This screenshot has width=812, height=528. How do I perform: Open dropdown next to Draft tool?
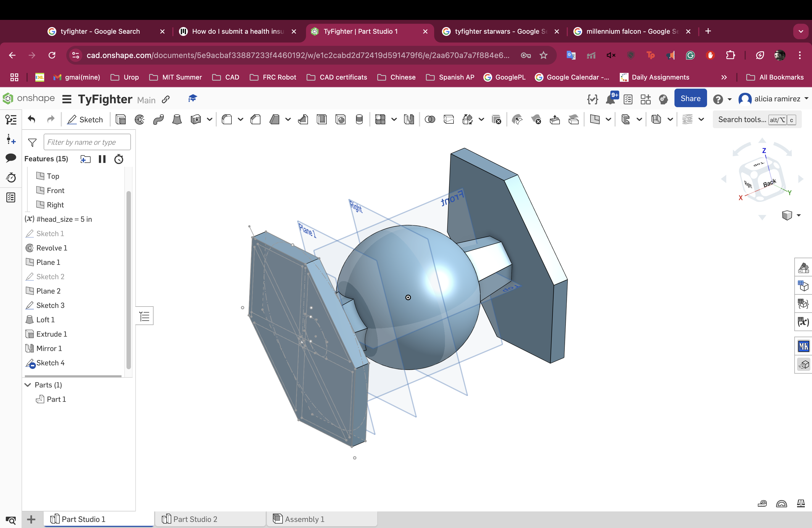point(288,120)
